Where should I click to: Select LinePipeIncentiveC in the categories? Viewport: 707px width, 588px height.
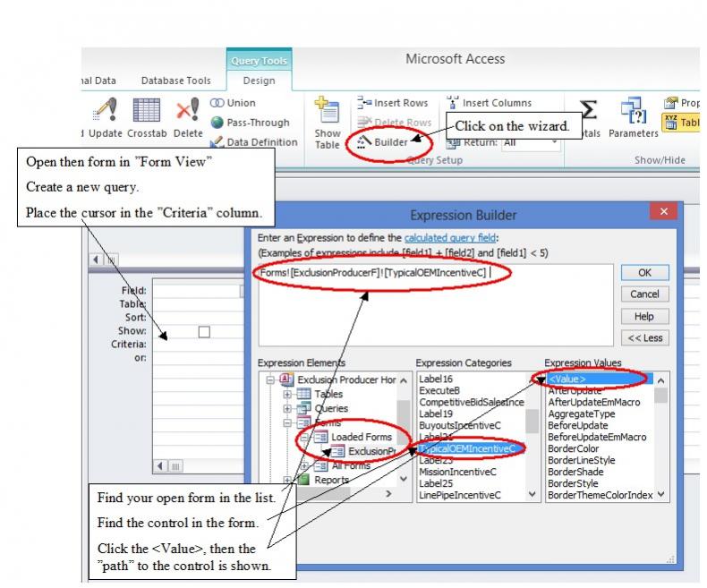tap(460, 495)
